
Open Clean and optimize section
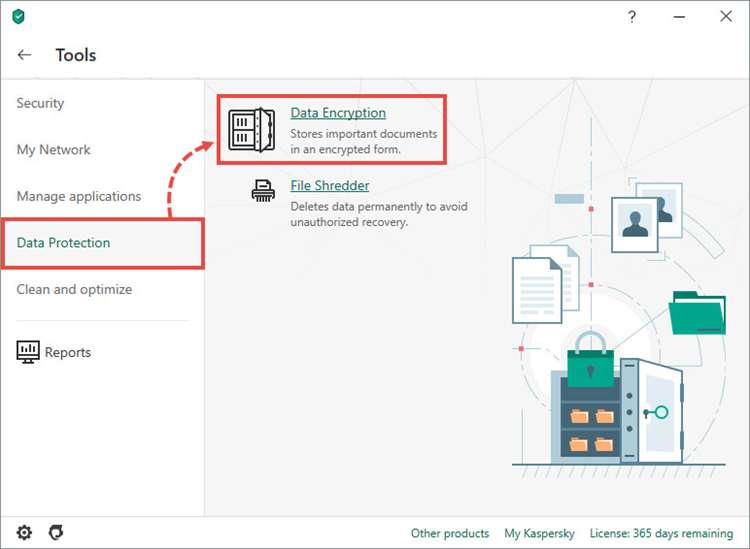pos(74,289)
